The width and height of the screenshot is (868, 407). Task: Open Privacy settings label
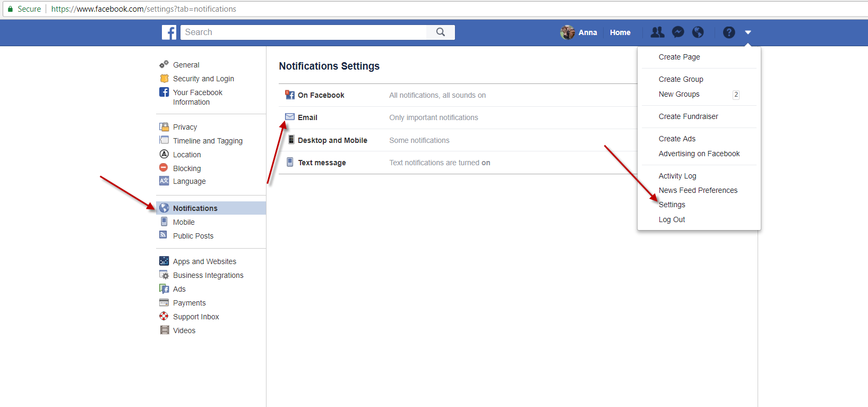pyautogui.click(x=185, y=127)
